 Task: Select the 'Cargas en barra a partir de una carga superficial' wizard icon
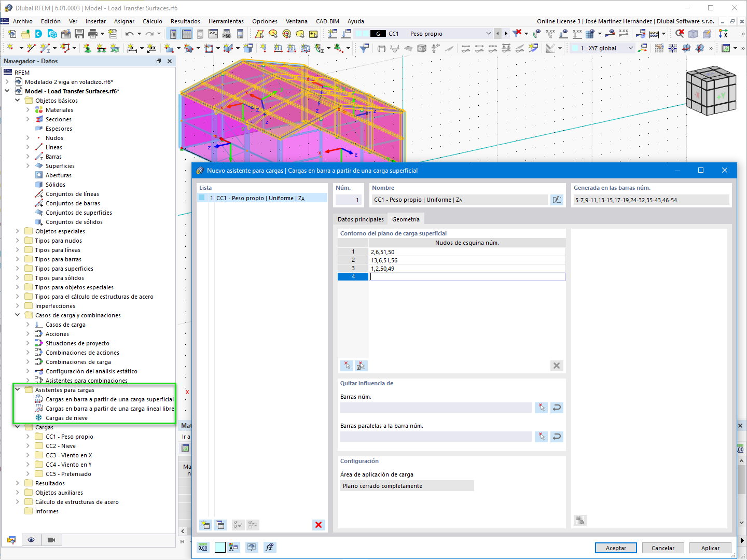click(x=39, y=399)
